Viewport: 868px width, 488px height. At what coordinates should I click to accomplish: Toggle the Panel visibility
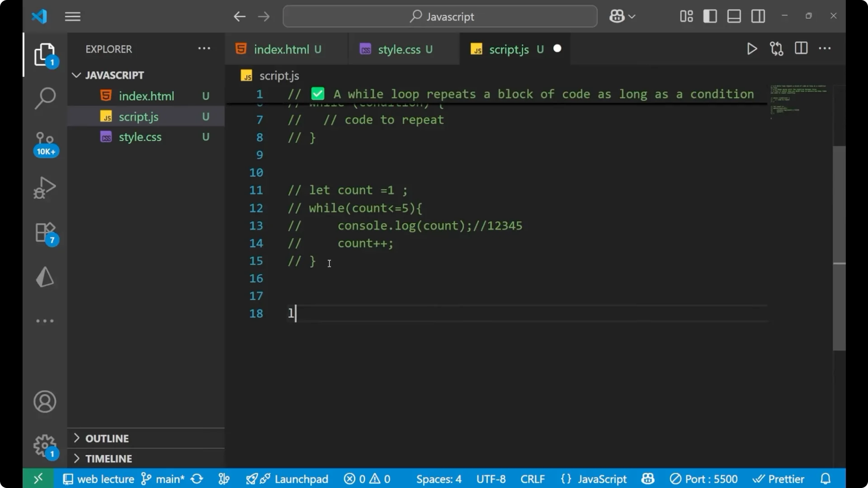click(x=734, y=16)
